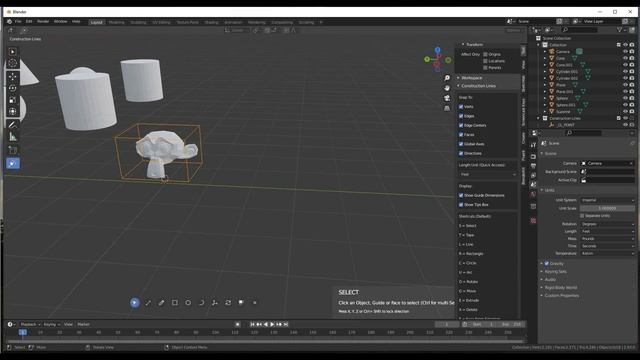The width and height of the screenshot is (640, 360).
Task: Select the Move tool in the left toolbar
Action: coord(13,76)
